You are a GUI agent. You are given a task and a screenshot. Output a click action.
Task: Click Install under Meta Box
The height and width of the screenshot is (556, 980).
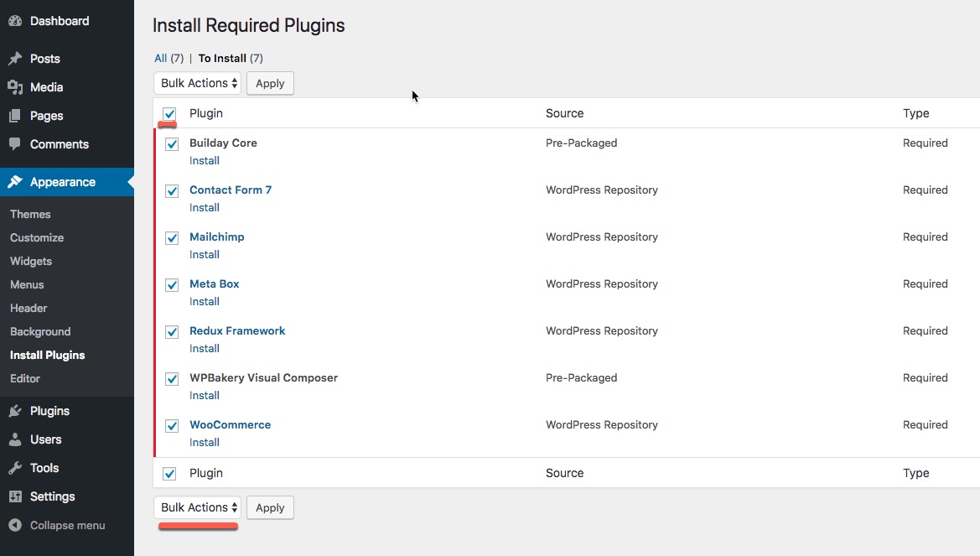click(x=205, y=301)
